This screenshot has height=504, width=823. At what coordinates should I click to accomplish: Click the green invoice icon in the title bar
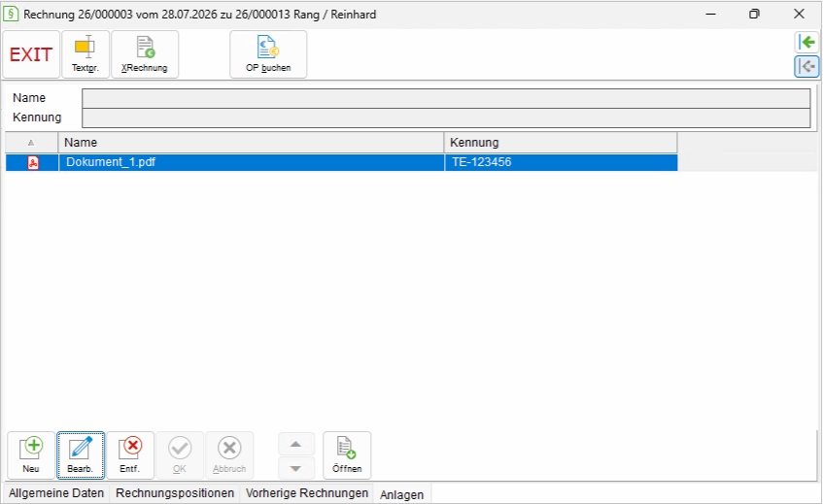[11, 15]
